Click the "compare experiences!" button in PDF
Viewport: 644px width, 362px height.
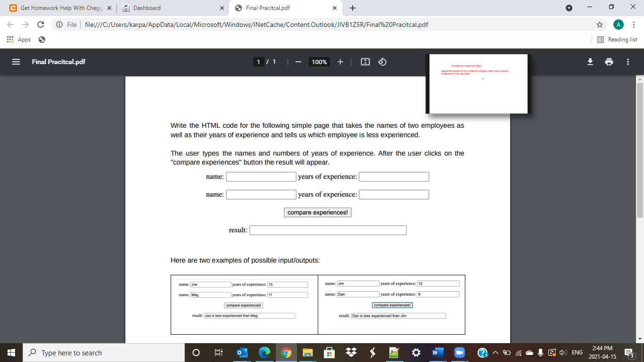tap(318, 213)
